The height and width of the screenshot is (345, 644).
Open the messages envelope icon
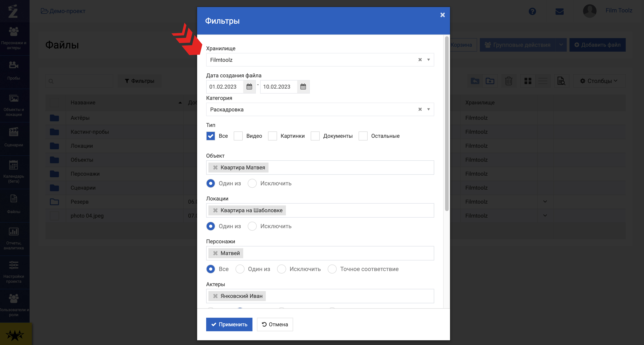560,11
